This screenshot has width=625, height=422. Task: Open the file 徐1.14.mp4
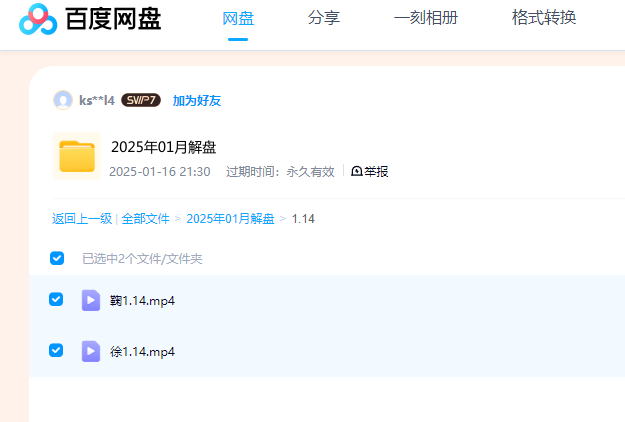[x=142, y=352]
